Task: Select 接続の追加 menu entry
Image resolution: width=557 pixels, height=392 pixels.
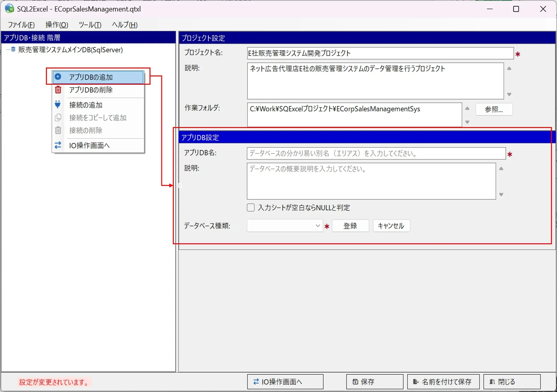Action: point(98,105)
